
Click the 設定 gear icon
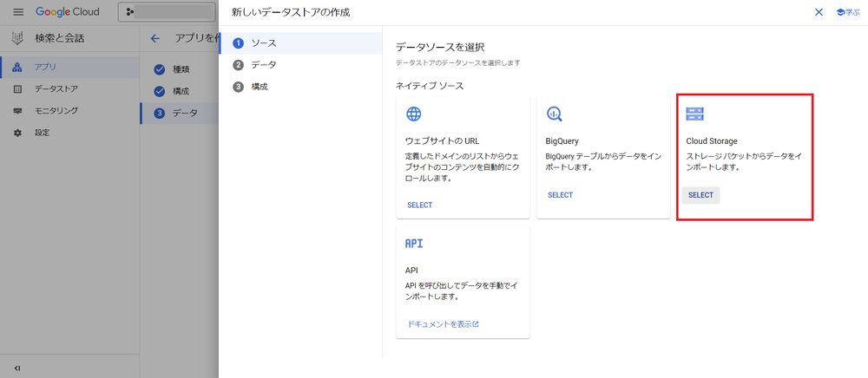(x=17, y=133)
